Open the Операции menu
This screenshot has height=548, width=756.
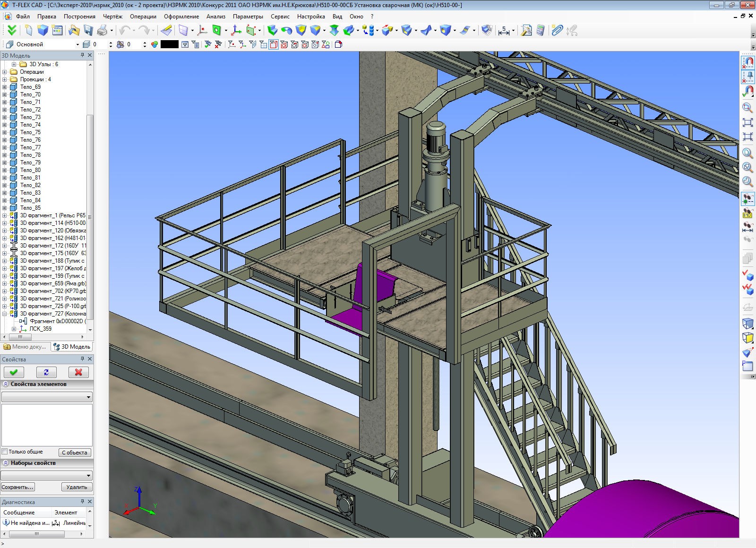pos(143,17)
